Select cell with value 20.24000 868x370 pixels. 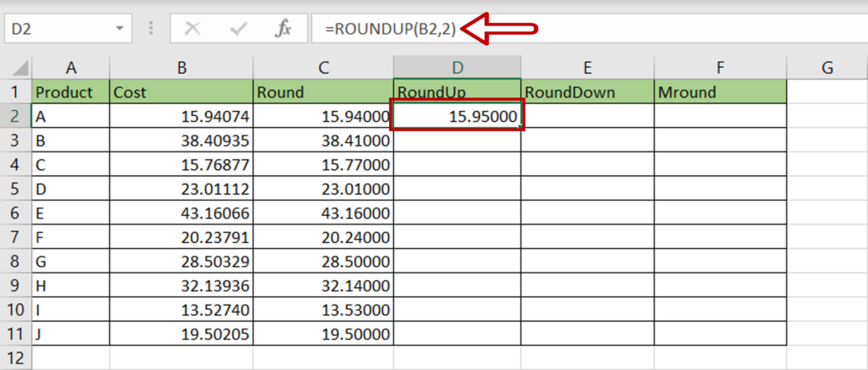(x=323, y=237)
